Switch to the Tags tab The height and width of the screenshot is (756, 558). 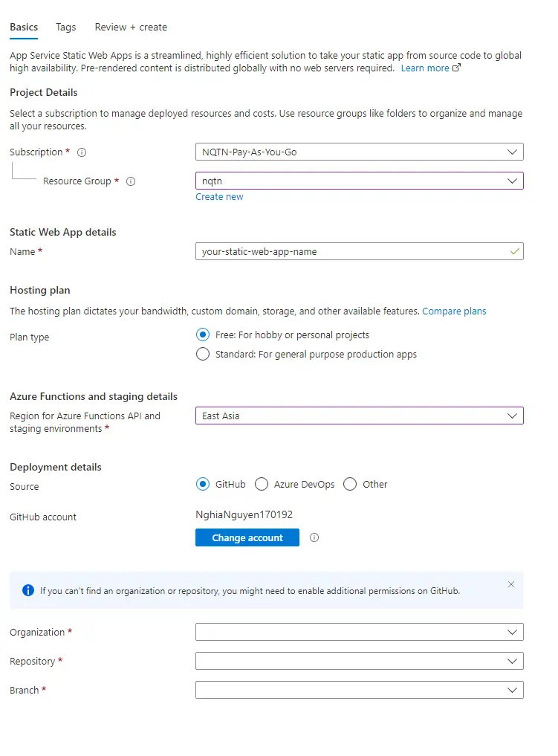pyautogui.click(x=65, y=27)
